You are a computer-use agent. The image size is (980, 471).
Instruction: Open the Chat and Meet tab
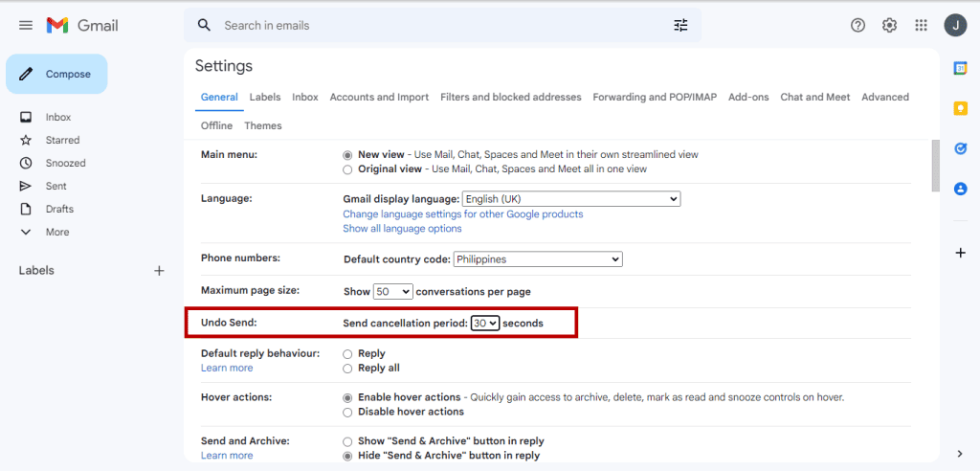click(x=815, y=97)
